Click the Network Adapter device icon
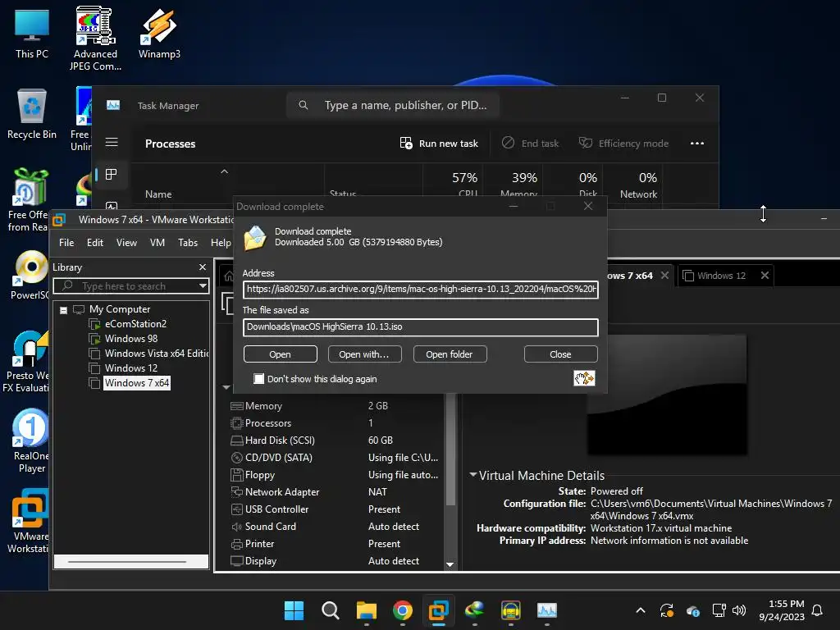 click(237, 492)
